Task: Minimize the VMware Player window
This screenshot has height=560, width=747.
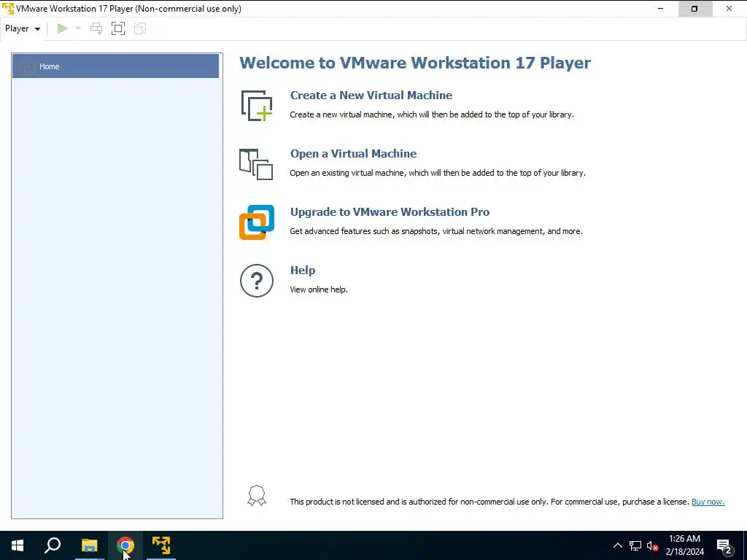Action: [660, 9]
